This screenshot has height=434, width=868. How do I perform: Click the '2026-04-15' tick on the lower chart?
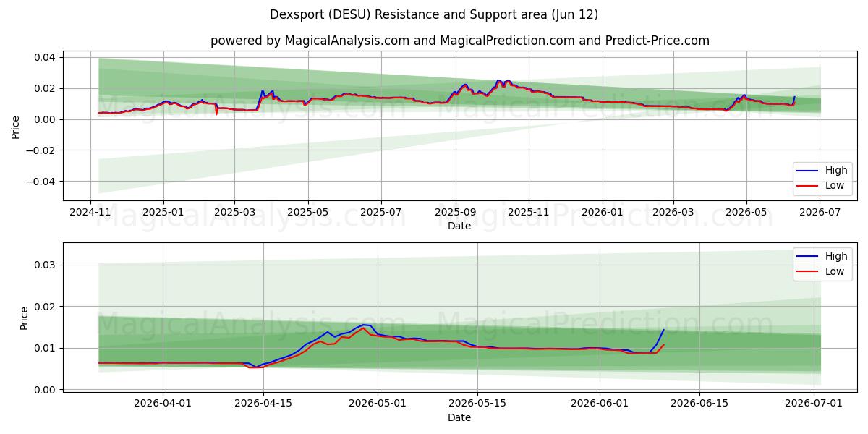pos(263,404)
